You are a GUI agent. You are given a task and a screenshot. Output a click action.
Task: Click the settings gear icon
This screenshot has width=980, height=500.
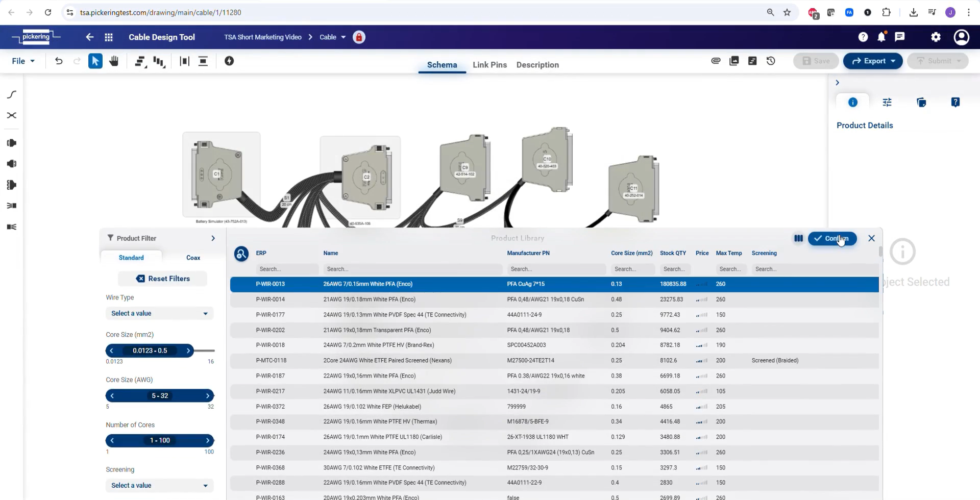[x=936, y=37]
